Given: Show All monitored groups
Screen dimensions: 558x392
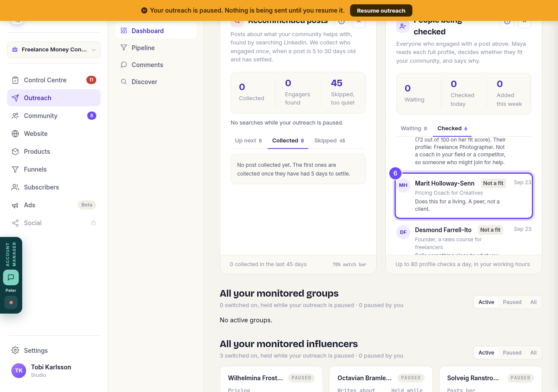Looking at the screenshot, I should [x=534, y=302].
